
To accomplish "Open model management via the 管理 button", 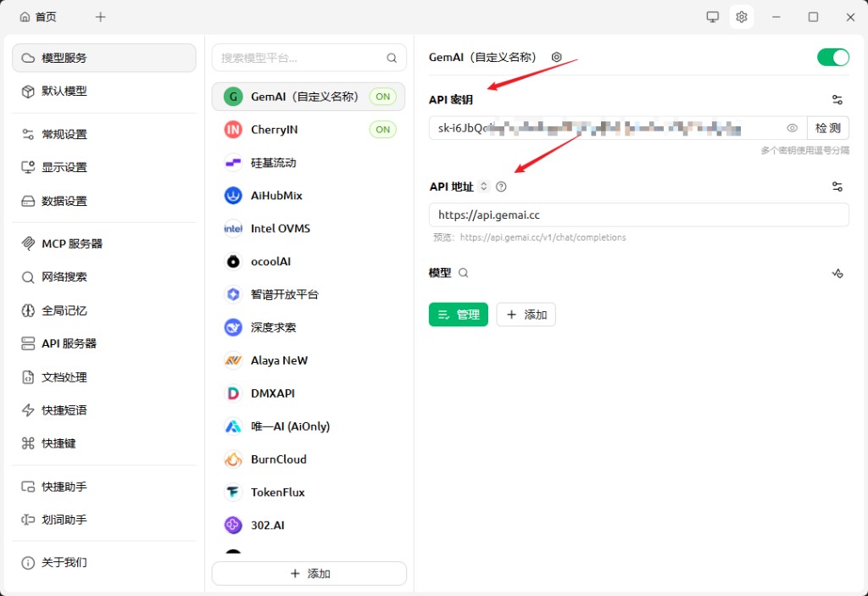I will 458,314.
